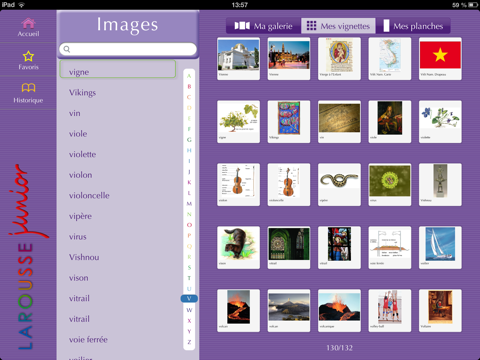Screen dimensions: 480x360
Task: Open Historique book icon
Action: 28,88
